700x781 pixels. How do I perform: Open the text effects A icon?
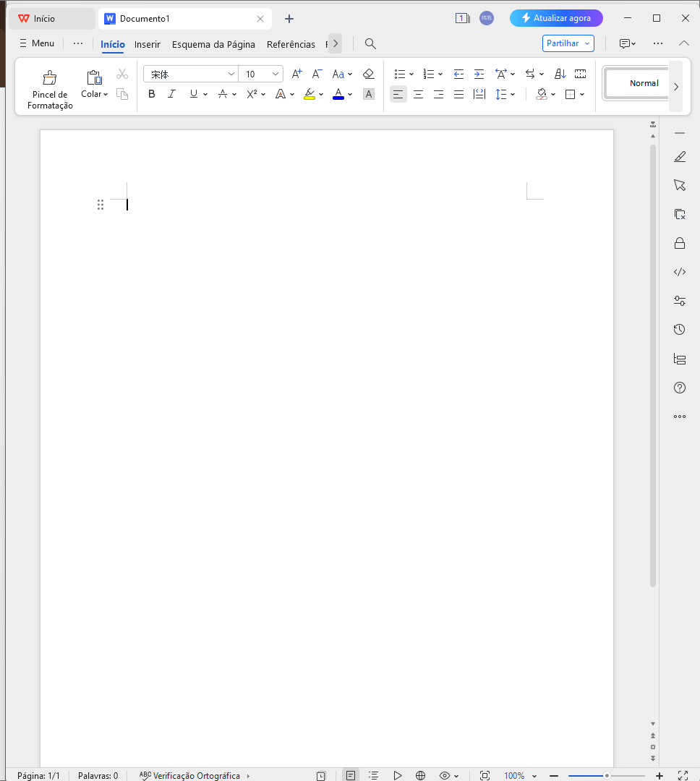tap(281, 94)
